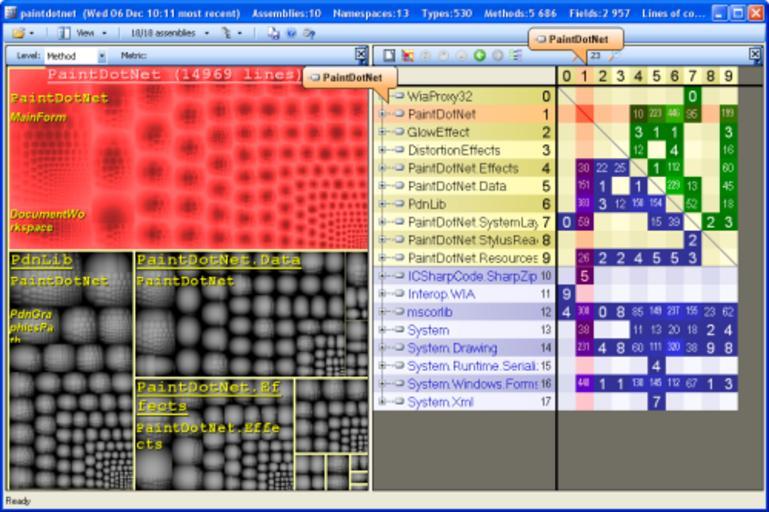769x512 pixels.
Task: Select the ICSharpCode.SharpZip row
Action: (x=464, y=276)
